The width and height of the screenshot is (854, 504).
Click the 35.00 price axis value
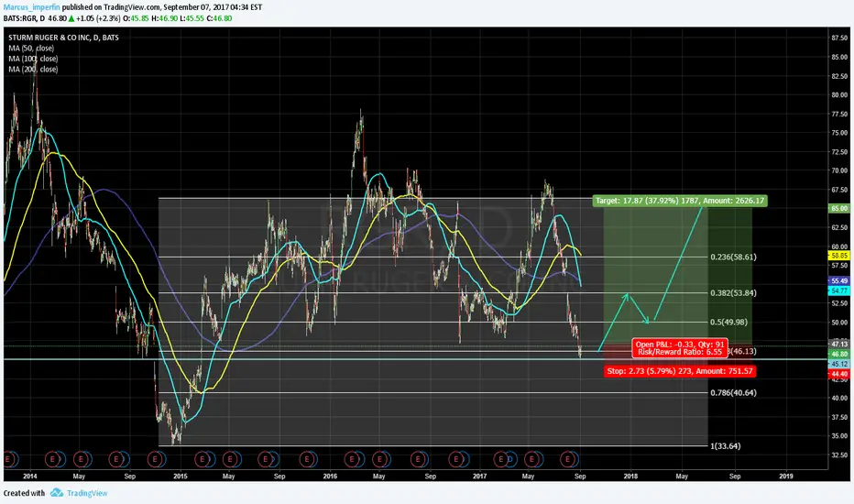(839, 436)
